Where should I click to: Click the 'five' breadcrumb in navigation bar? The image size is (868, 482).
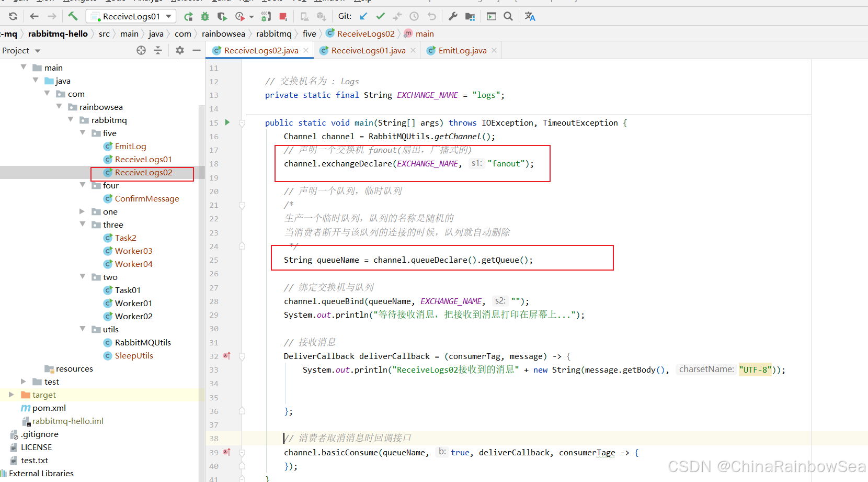pyautogui.click(x=309, y=34)
